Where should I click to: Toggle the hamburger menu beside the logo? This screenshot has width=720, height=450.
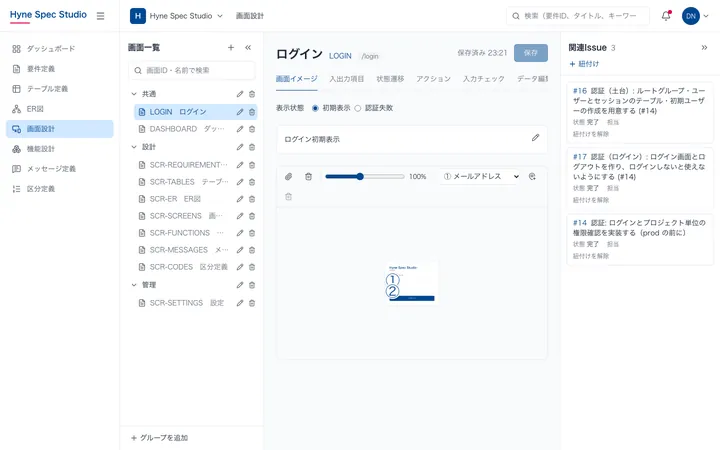point(101,16)
